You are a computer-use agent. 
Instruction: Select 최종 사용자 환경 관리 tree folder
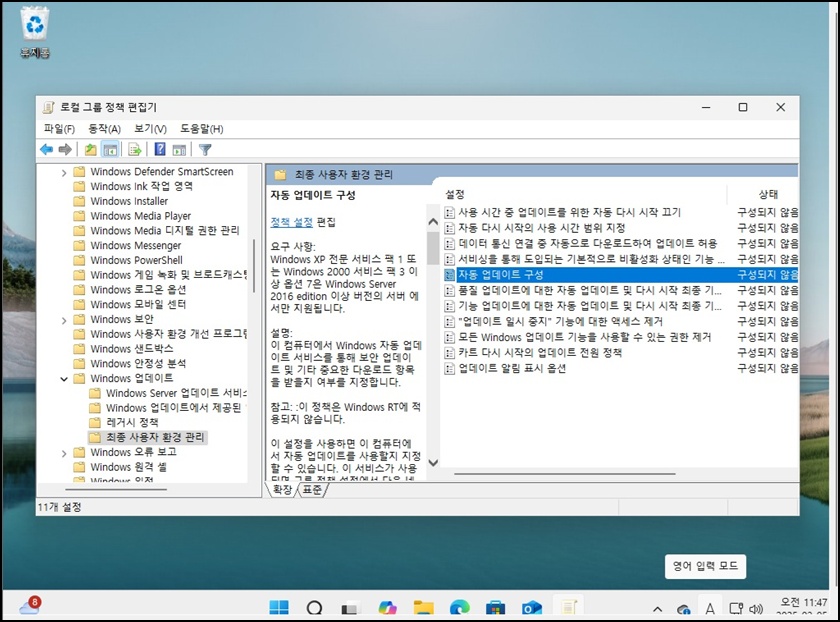click(x=155, y=438)
